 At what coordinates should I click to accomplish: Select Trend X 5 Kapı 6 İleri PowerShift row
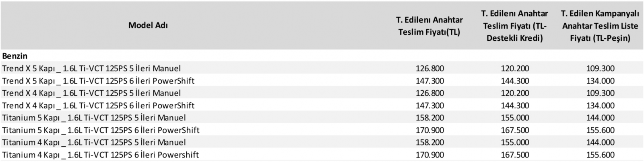(322, 81)
